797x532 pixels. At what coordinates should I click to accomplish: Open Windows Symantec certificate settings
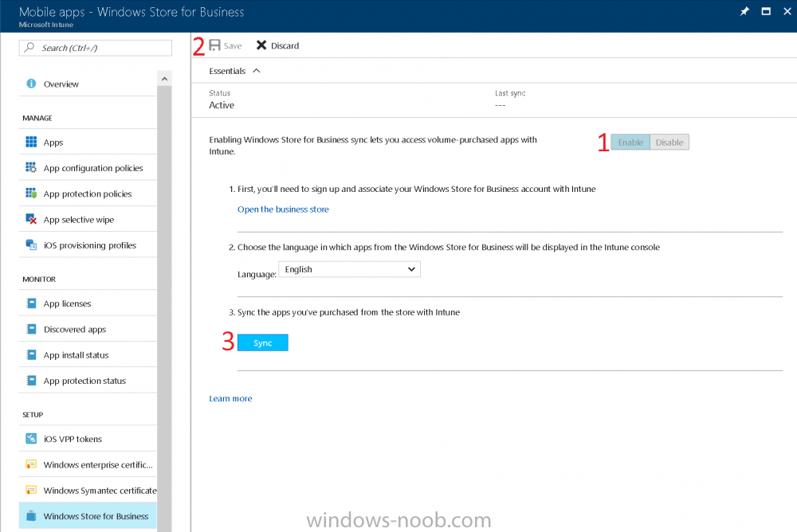88,491
